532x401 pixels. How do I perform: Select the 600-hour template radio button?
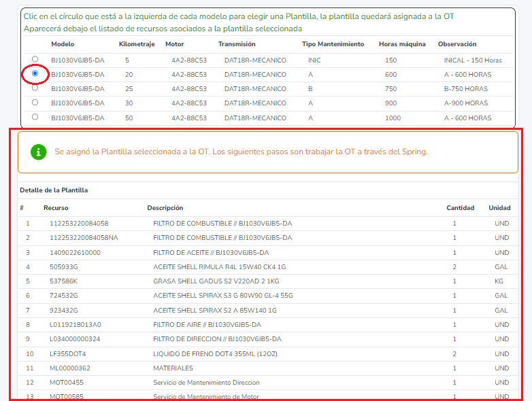(x=35, y=73)
